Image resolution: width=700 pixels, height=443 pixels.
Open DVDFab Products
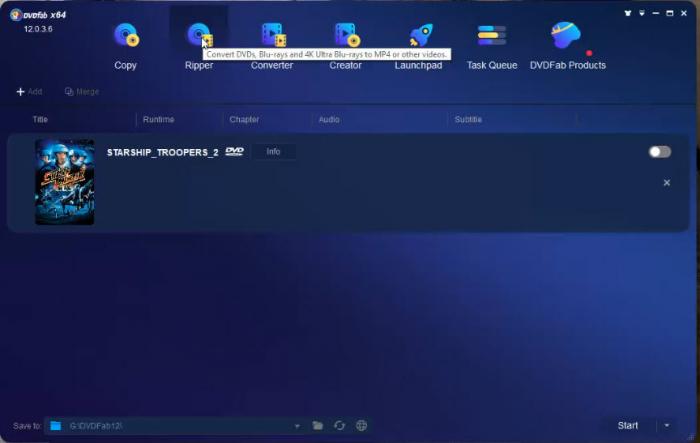pyautogui.click(x=567, y=46)
